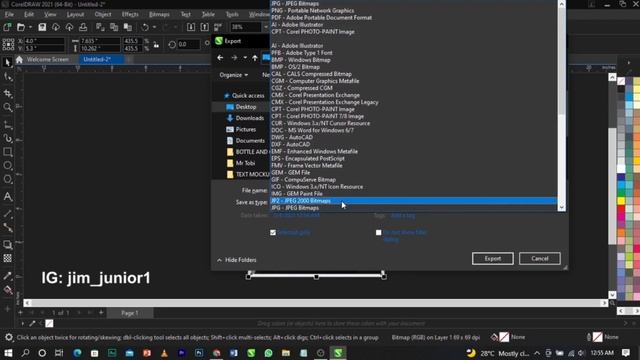The height and width of the screenshot is (360, 640).
Task: Click the Cut toolbar icon
Action: [x=100, y=27]
